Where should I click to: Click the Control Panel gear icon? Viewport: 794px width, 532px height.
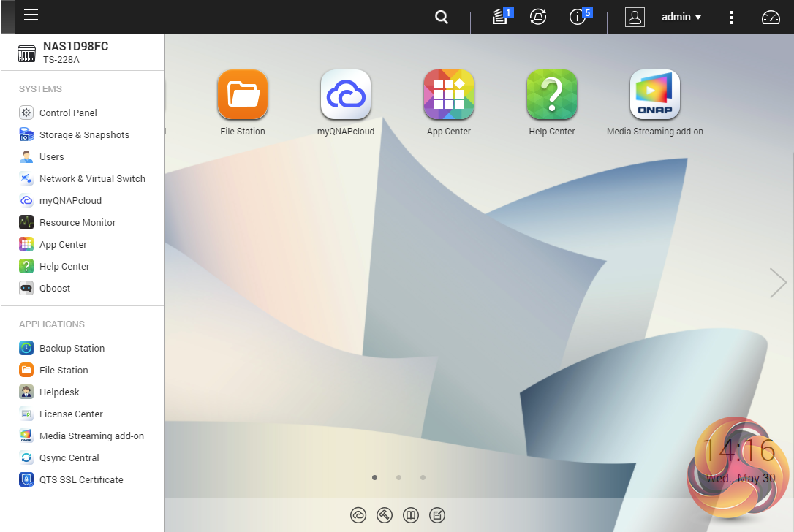26,113
